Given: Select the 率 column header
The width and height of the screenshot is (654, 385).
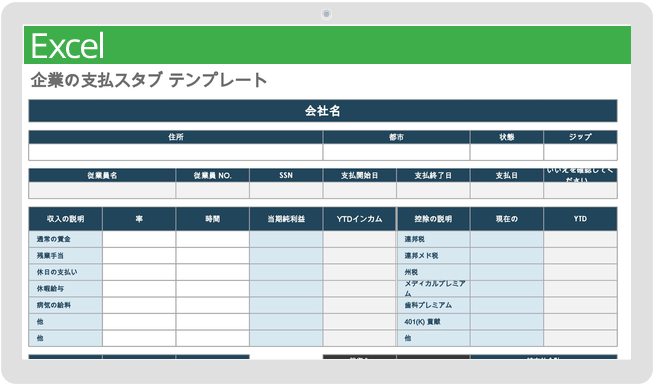Looking at the screenshot, I should pos(139,219).
